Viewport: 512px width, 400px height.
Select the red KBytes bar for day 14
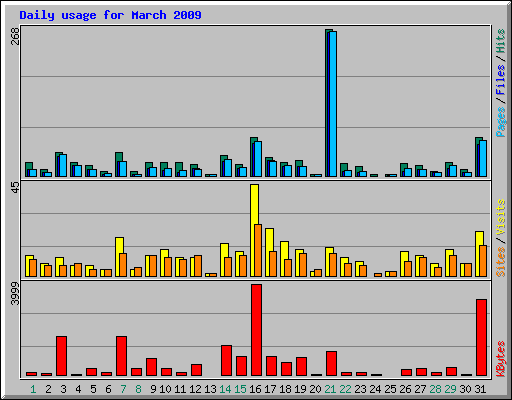[x=226, y=361]
